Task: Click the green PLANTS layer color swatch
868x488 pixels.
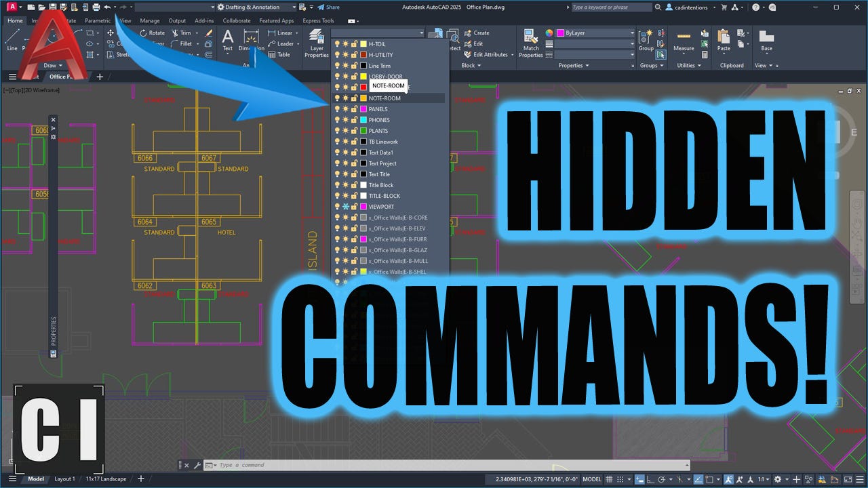Action: (363, 131)
